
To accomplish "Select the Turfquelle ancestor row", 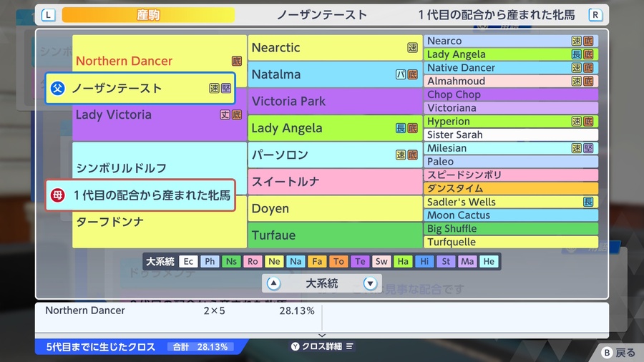I will click(x=511, y=242).
